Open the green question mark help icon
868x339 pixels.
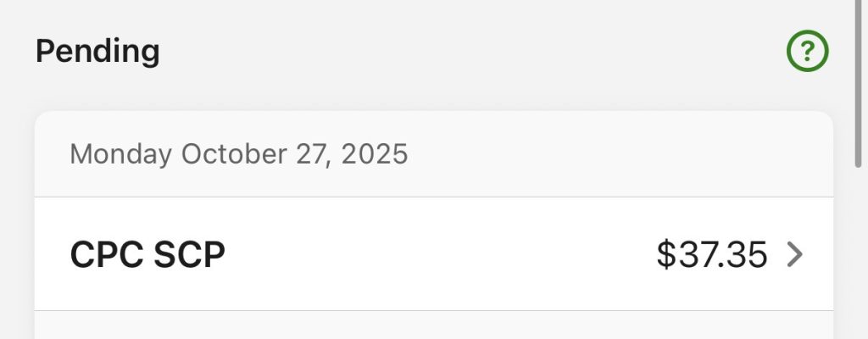[x=807, y=53]
